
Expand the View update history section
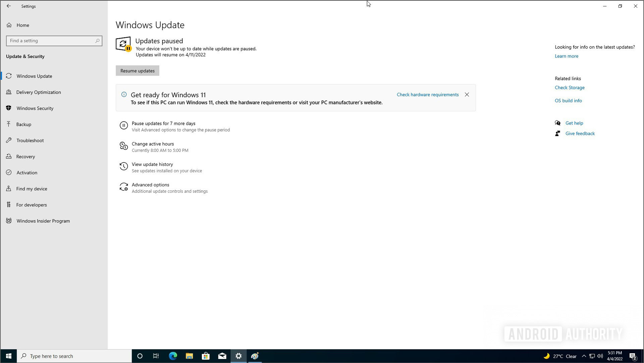pyautogui.click(x=152, y=164)
